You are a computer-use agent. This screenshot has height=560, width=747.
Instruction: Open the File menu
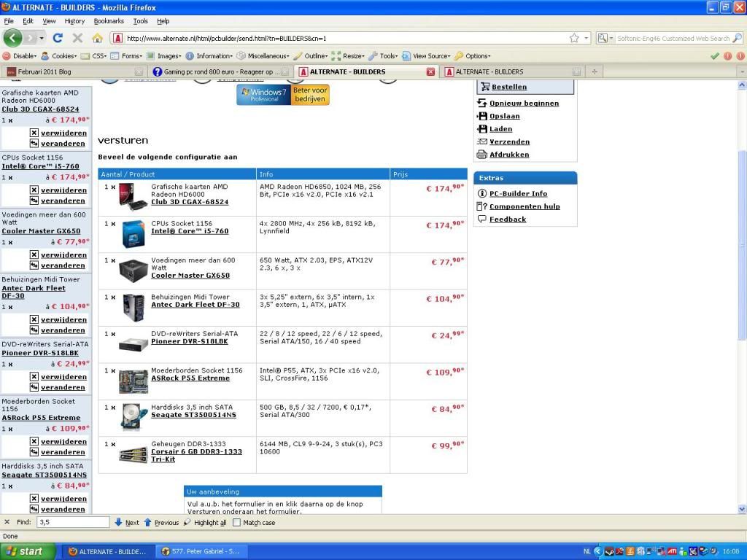[x=9, y=21]
